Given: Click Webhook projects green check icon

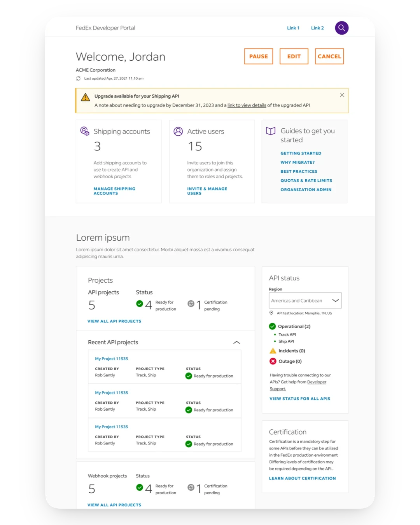Looking at the screenshot, I should coord(140,487).
